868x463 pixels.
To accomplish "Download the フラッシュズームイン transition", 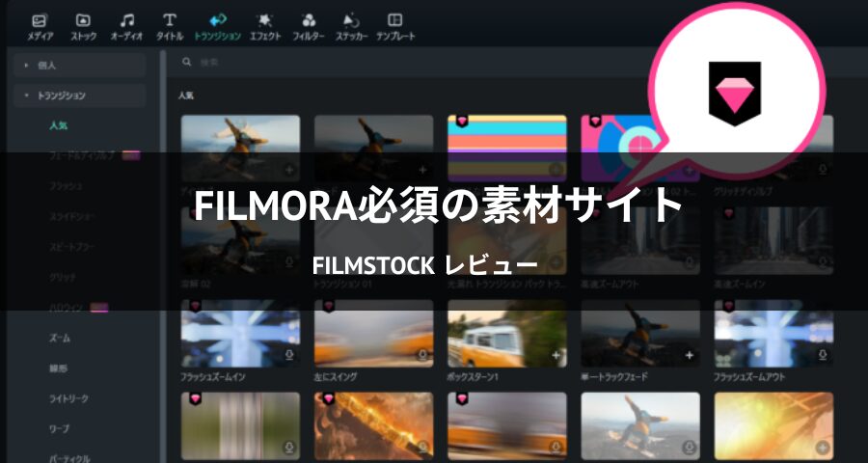I will coord(289,355).
